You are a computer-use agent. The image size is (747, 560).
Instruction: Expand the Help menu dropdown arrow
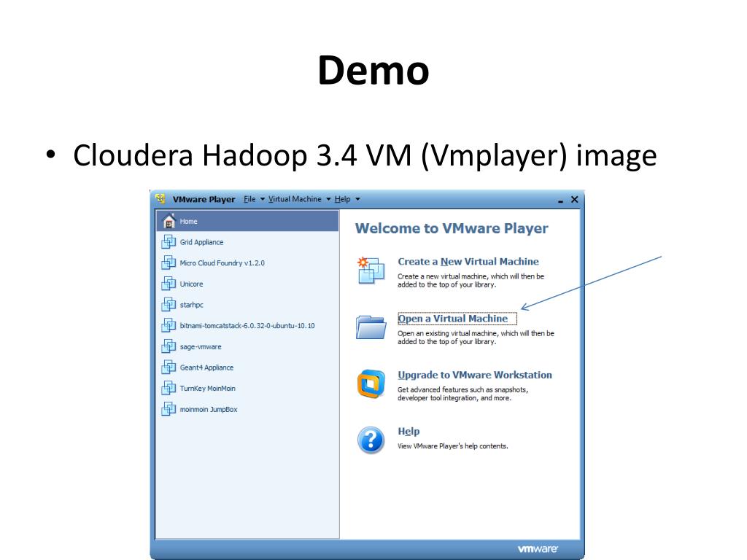pos(357,199)
